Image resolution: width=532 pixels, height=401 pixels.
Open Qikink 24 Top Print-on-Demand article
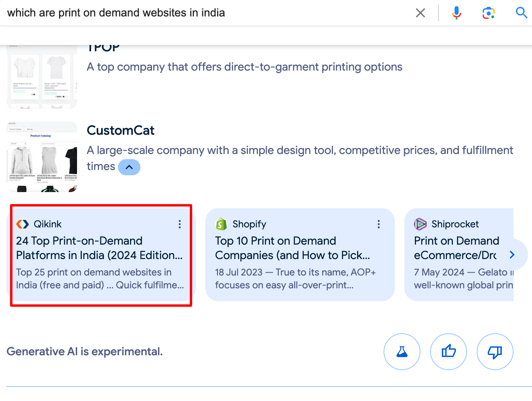(99, 248)
